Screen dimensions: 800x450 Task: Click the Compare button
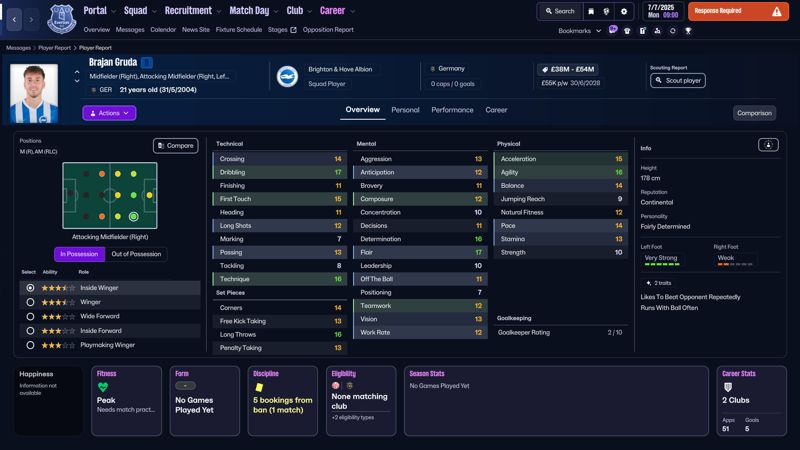pyautogui.click(x=176, y=145)
